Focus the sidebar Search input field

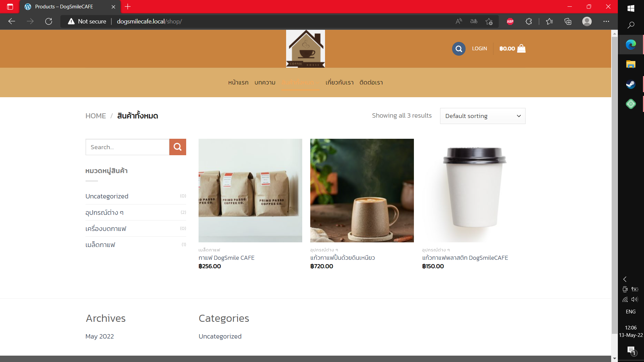(127, 147)
